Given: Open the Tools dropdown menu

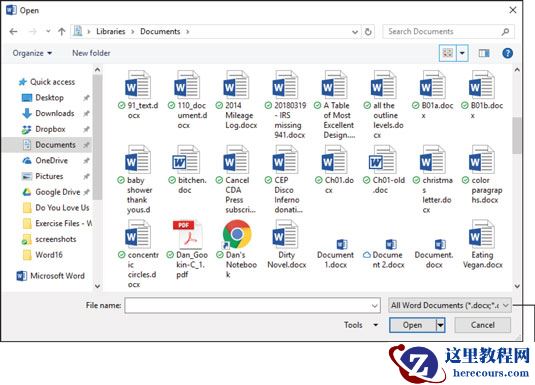Looking at the screenshot, I should [x=361, y=325].
